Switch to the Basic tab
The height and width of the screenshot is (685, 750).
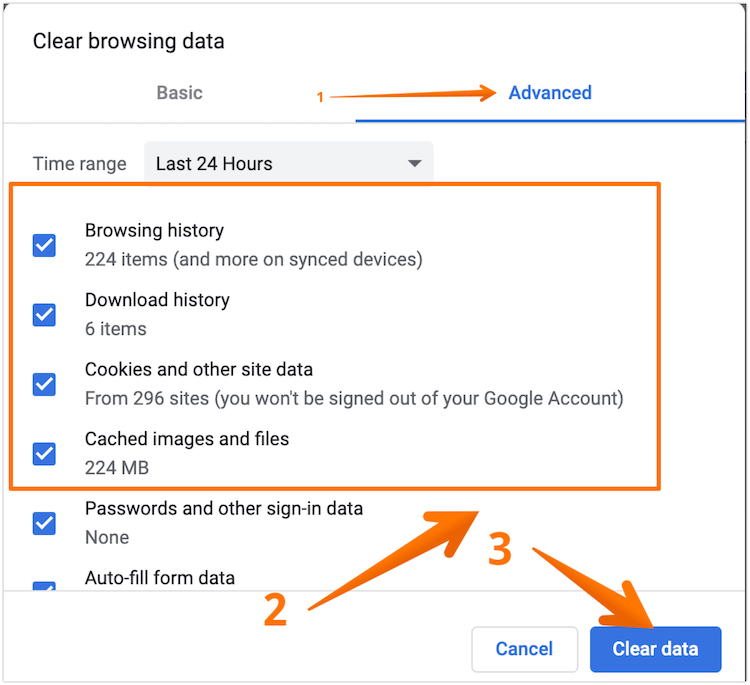pyautogui.click(x=179, y=93)
